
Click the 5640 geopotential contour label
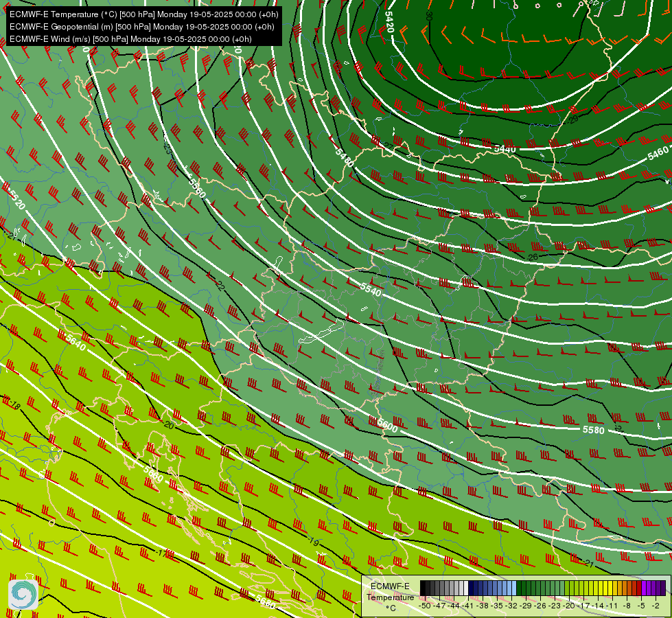(76, 342)
